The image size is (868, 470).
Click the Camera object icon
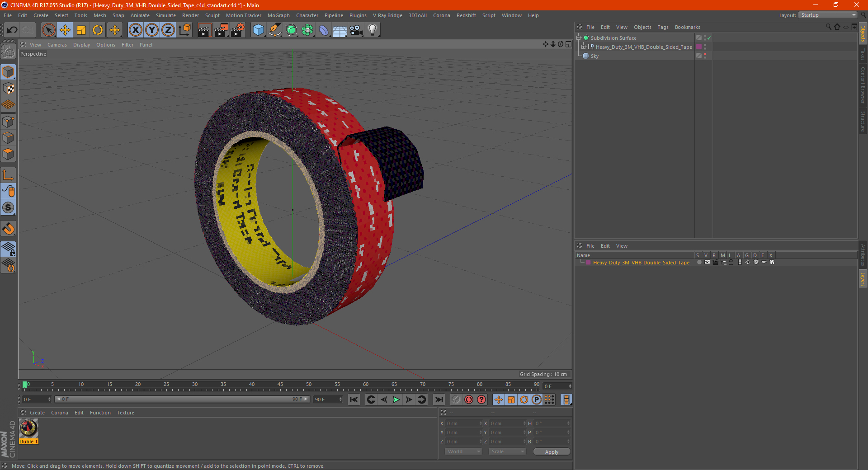click(356, 30)
